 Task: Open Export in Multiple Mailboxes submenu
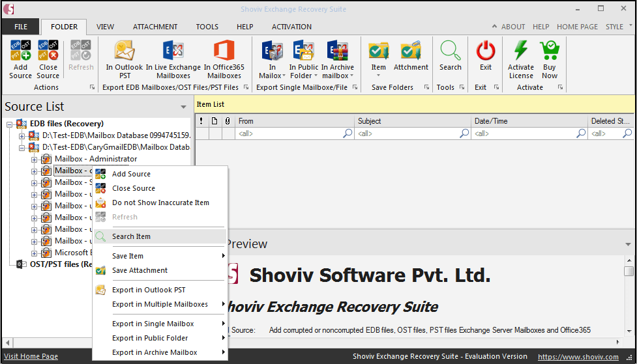(x=160, y=304)
